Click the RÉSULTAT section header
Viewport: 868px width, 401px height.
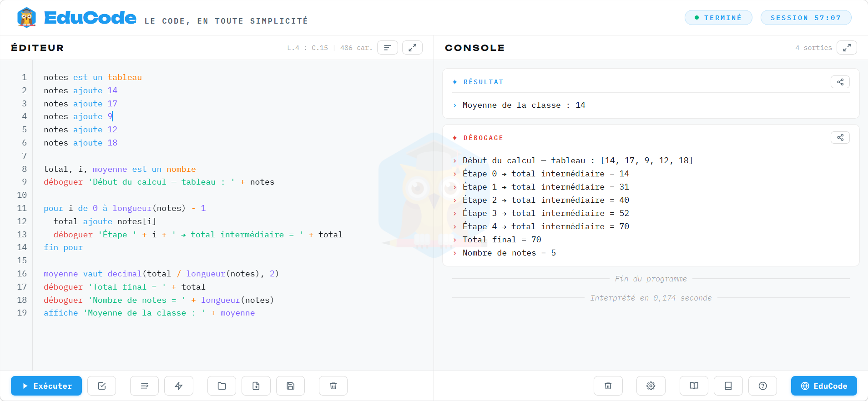click(483, 82)
